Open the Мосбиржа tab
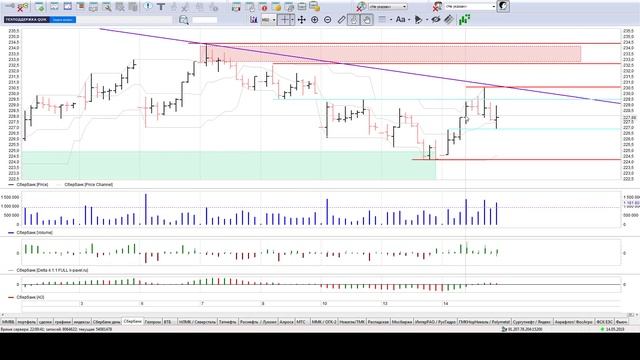640x360 pixels. click(x=402, y=322)
